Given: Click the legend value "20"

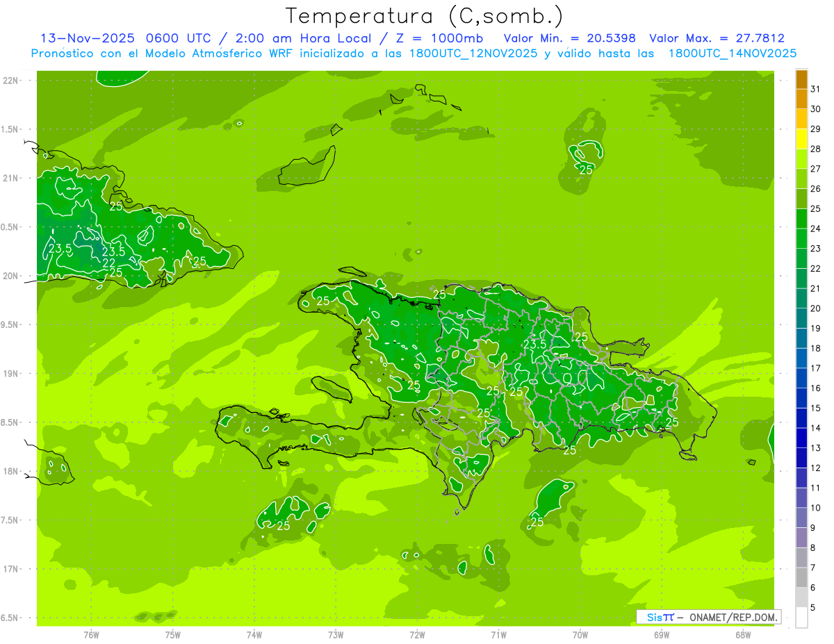Looking at the screenshot, I should tap(815, 308).
